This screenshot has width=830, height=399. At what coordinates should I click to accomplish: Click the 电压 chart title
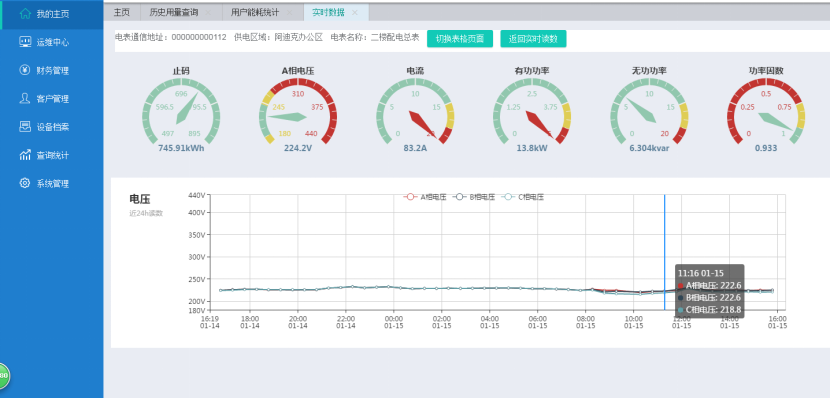140,199
